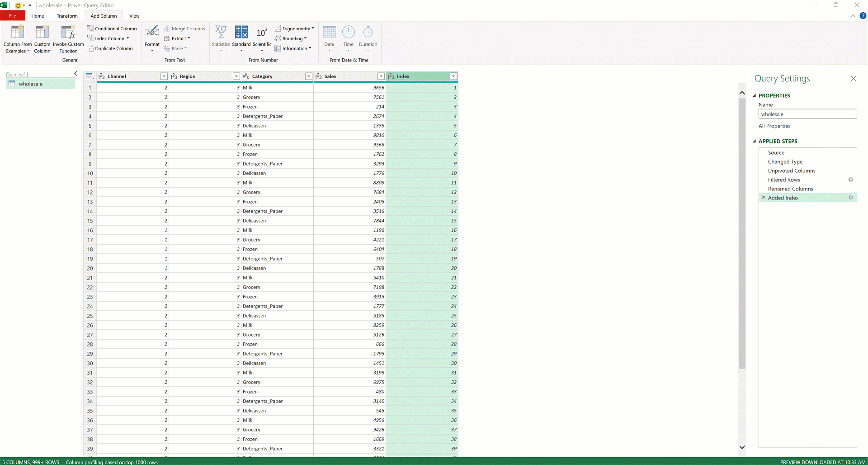Open the View tab
This screenshot has height=465, width=868.
click(134, 15)
